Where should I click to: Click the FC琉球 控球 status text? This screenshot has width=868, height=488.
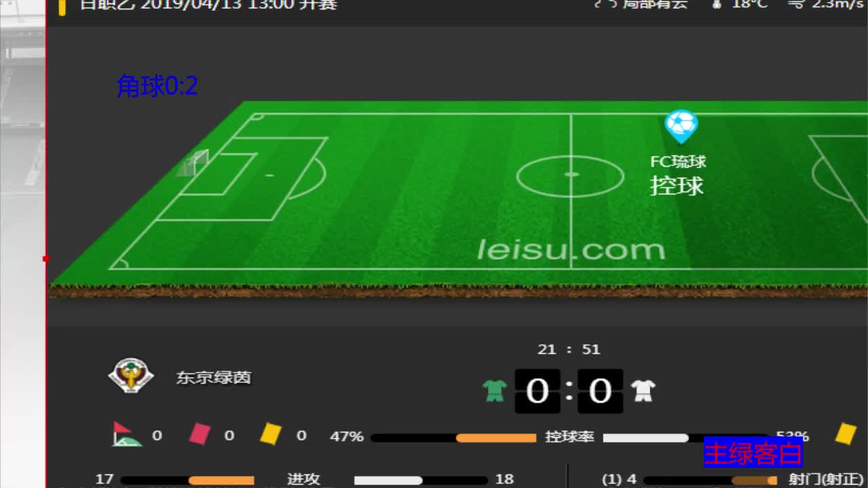(677, 176)
